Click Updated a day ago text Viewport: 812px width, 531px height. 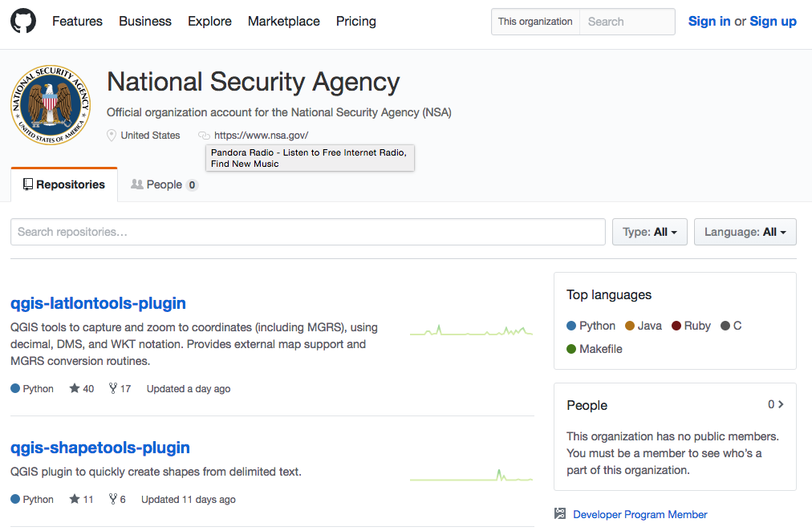pos(189,389)
